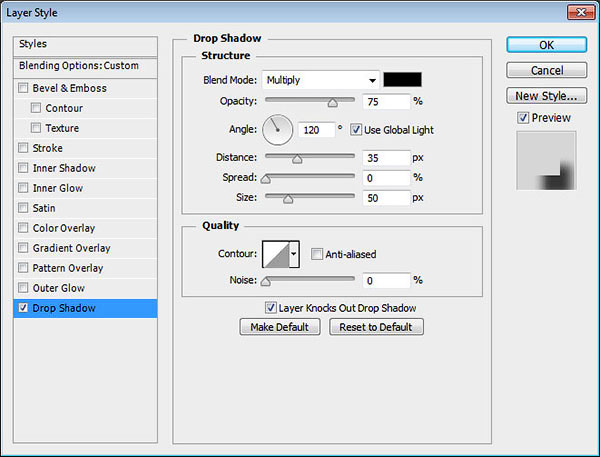This screenshot has width=600, height=457.
Task: Enable the Bevel & Emboss checkbox
Action: 23,88
